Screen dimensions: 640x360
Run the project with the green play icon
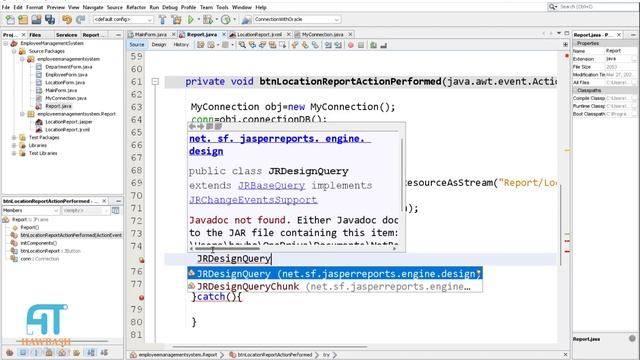pos(191,19)
